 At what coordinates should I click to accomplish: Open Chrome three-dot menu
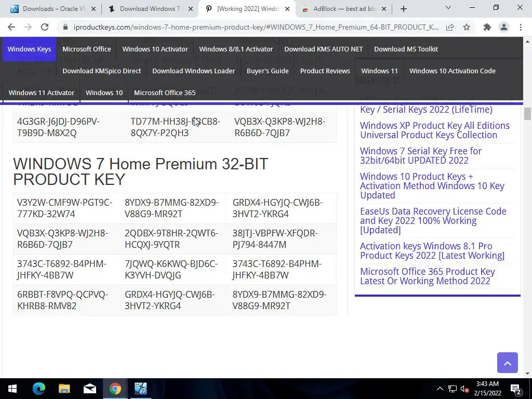pyautogui.click(x=521, y=27)
